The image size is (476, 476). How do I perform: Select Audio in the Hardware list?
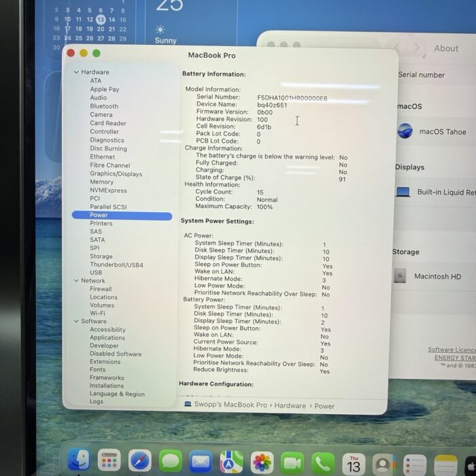point(99,97)
